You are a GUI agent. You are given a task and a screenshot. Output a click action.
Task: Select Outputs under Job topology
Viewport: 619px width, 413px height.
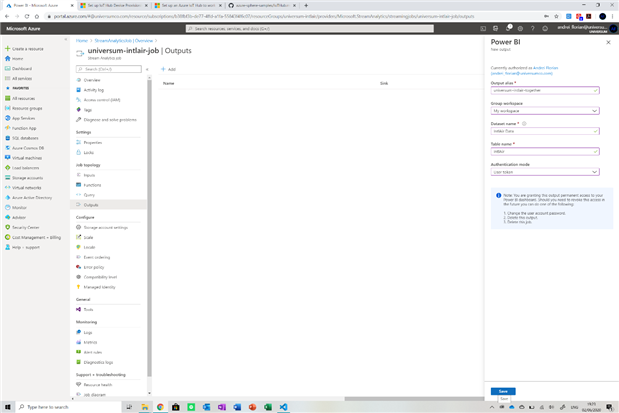[x=109, y=205]
